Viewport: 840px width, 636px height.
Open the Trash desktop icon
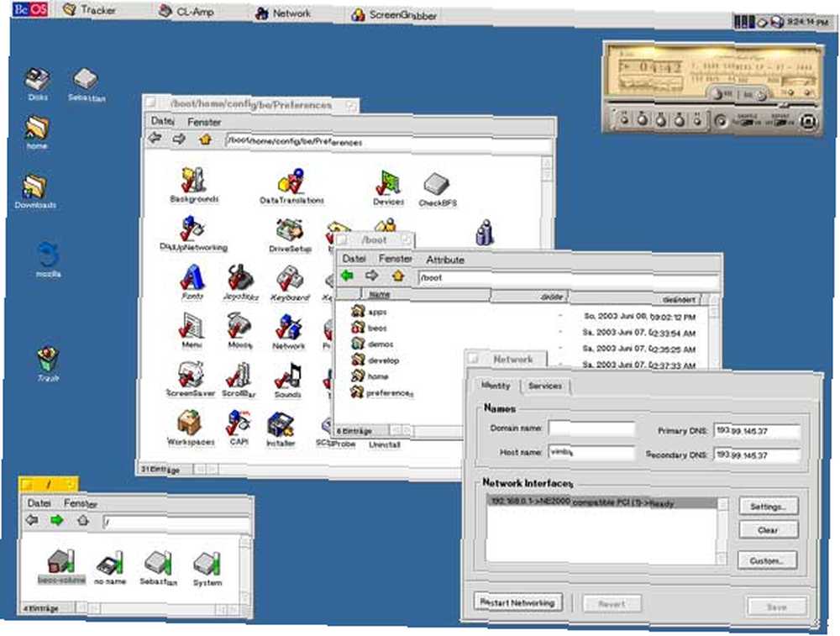48,365
